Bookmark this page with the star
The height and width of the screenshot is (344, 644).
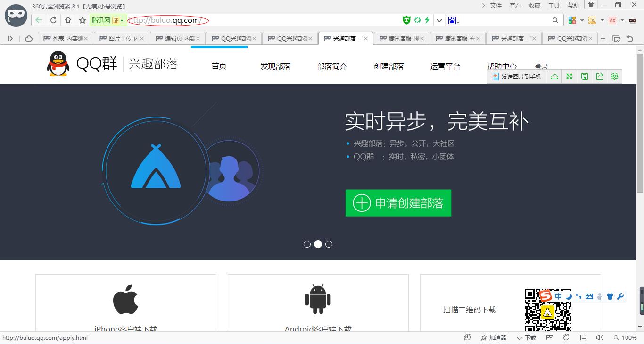click(x=83, y=20)
